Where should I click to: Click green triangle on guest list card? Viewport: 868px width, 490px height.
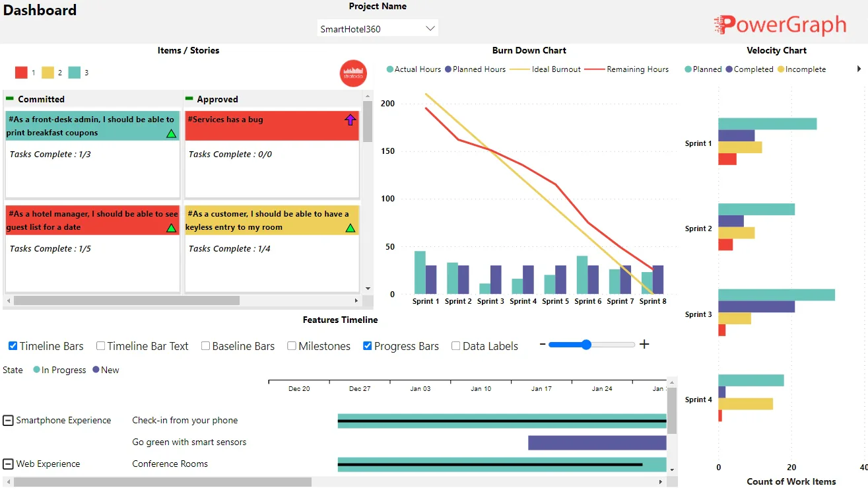171,228
